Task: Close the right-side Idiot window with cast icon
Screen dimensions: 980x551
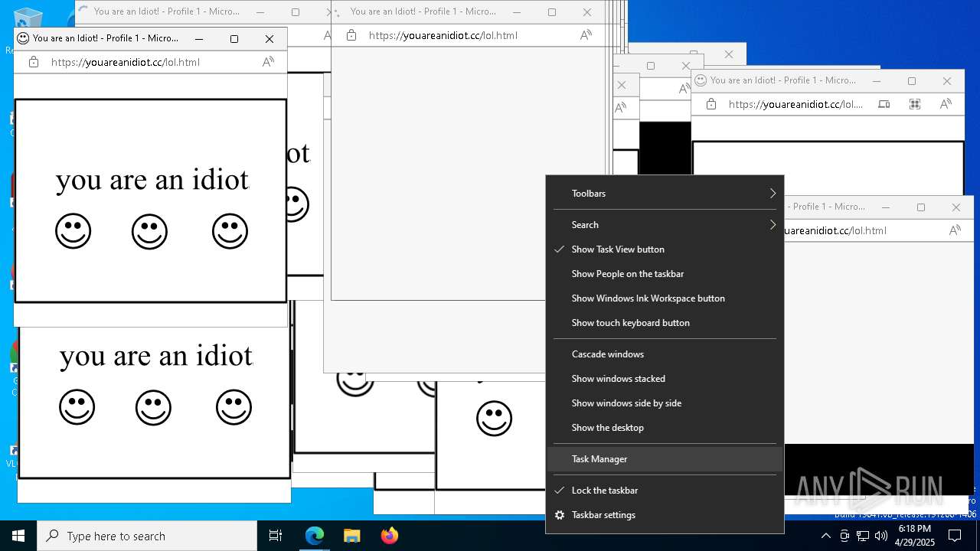Action: 947,80
